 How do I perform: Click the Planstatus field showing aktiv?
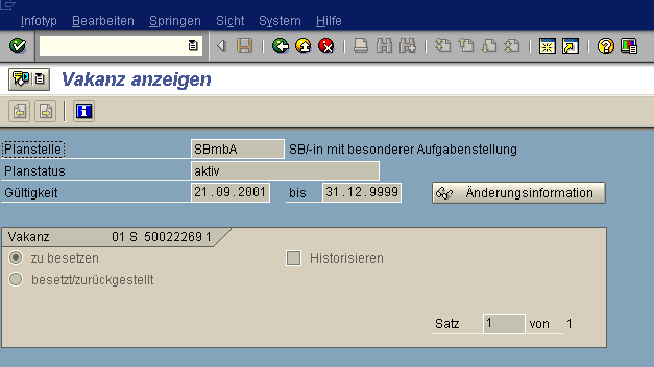click(x=285, y=171)
